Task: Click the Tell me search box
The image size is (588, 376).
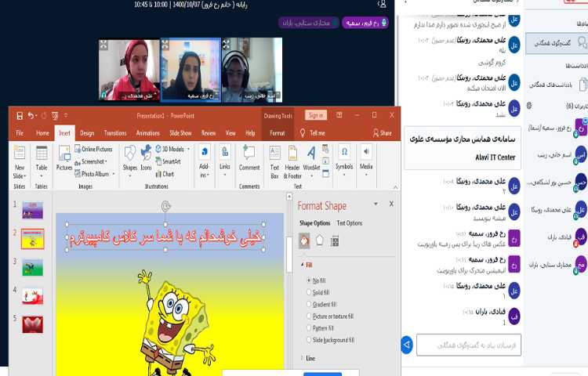Action: tap(313, 133)
